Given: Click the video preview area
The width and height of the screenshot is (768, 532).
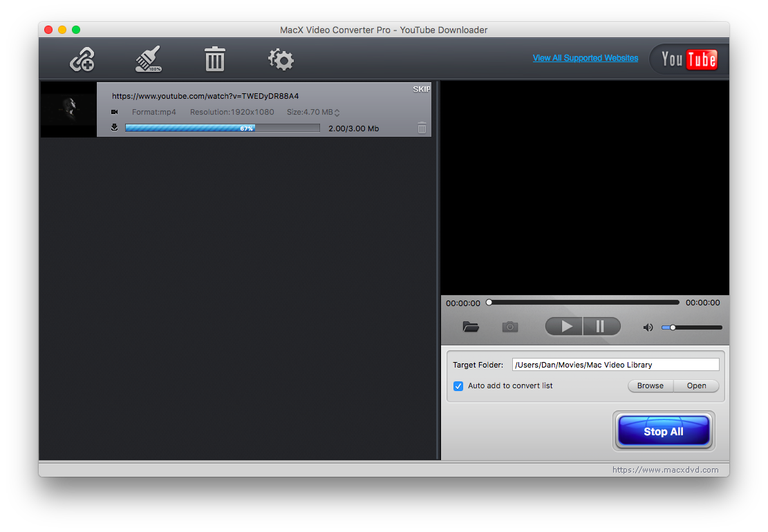Looking at the screenshot, I should pos(585,188).
